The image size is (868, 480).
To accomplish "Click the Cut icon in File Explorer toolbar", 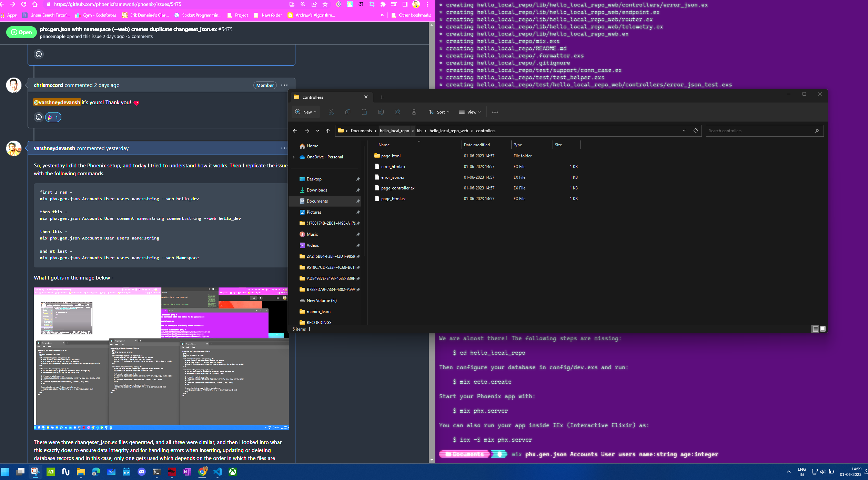I will [331, 112].
